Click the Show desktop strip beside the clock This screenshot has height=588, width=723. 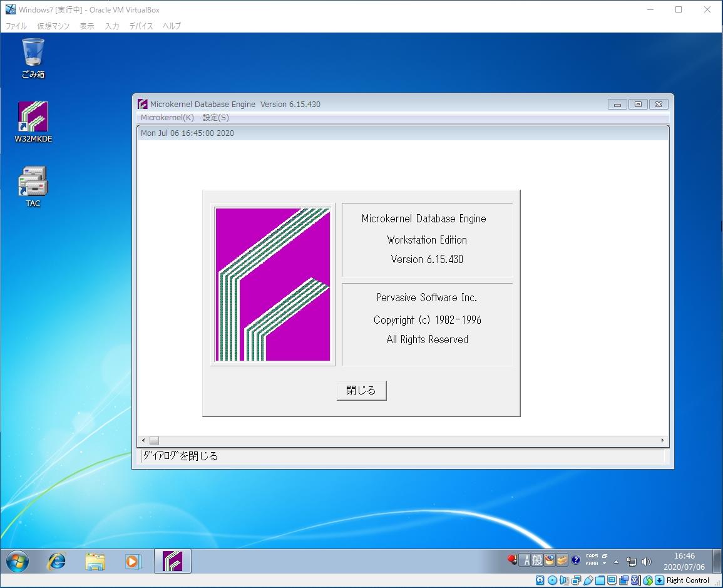[x=717, y=561]
